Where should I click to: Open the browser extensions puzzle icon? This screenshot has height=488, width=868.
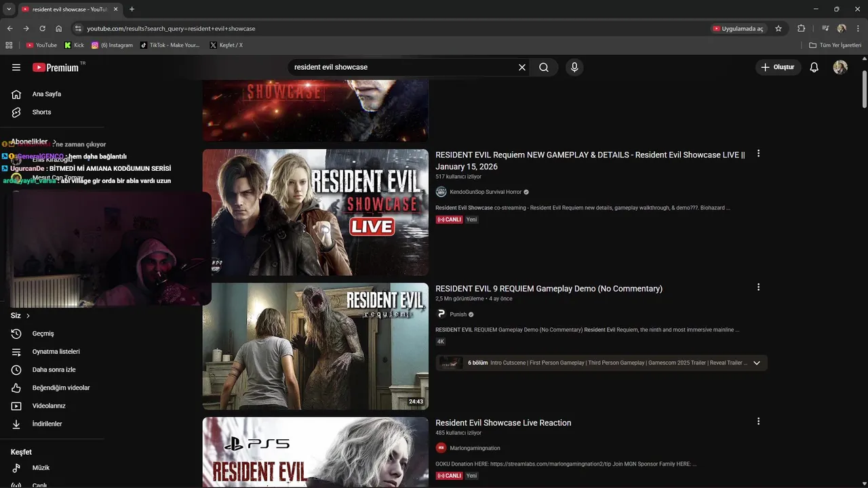click(x=802, y=28)
